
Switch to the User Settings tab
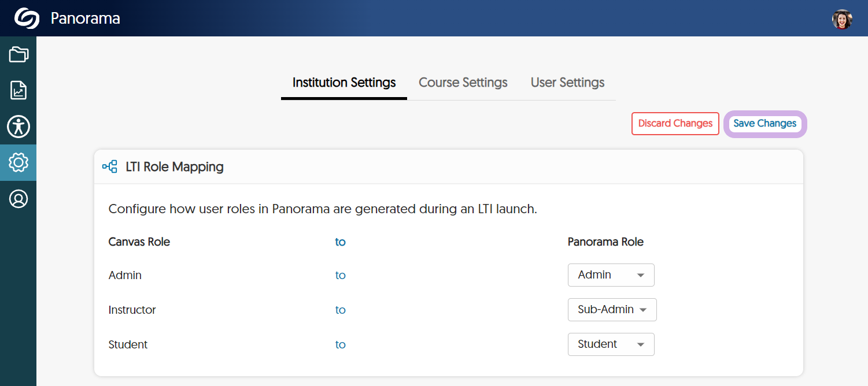(x=568, y=83)
